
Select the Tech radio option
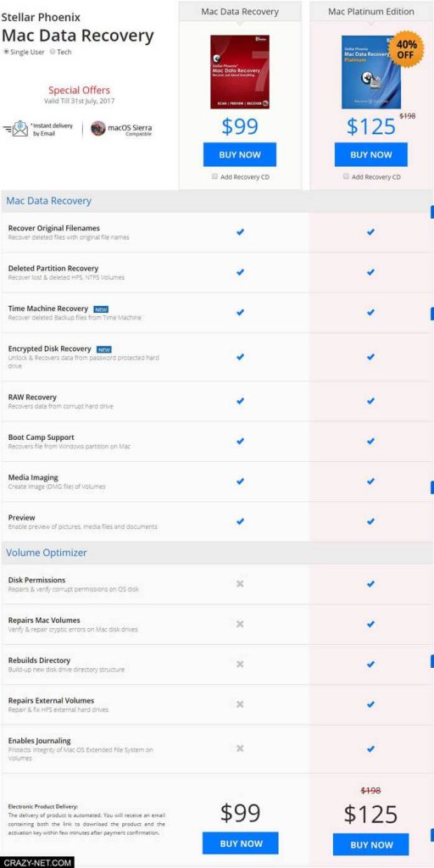point(53,52)
